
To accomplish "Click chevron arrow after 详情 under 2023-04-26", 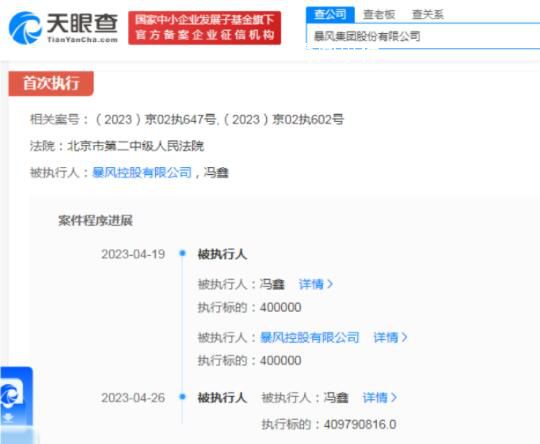I will tap(394, 398).
